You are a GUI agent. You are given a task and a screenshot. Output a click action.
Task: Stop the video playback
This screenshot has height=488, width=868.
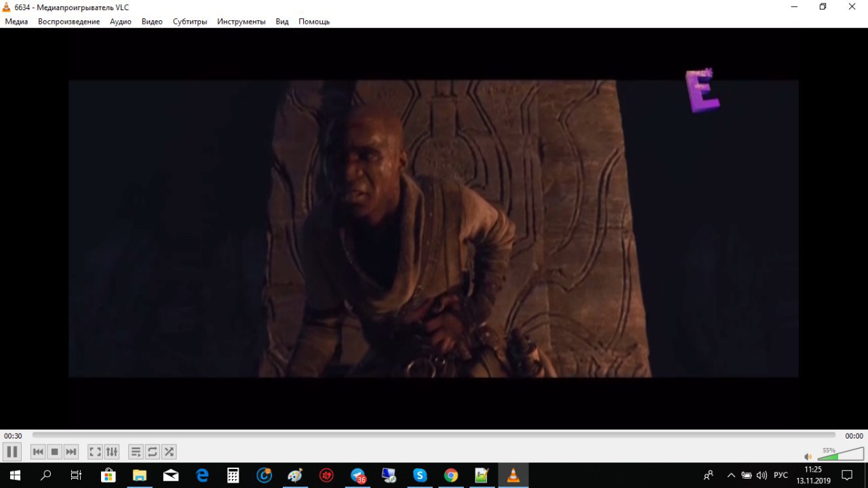click(x=55, y=451)
